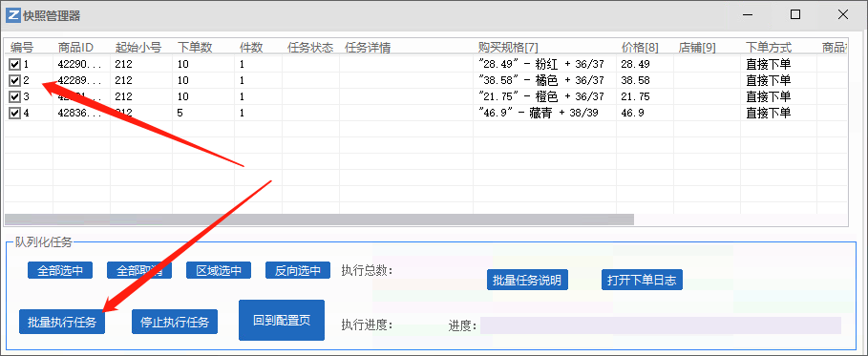
Task: Click 直接下单 in row 1
Action: coord(769,64)
